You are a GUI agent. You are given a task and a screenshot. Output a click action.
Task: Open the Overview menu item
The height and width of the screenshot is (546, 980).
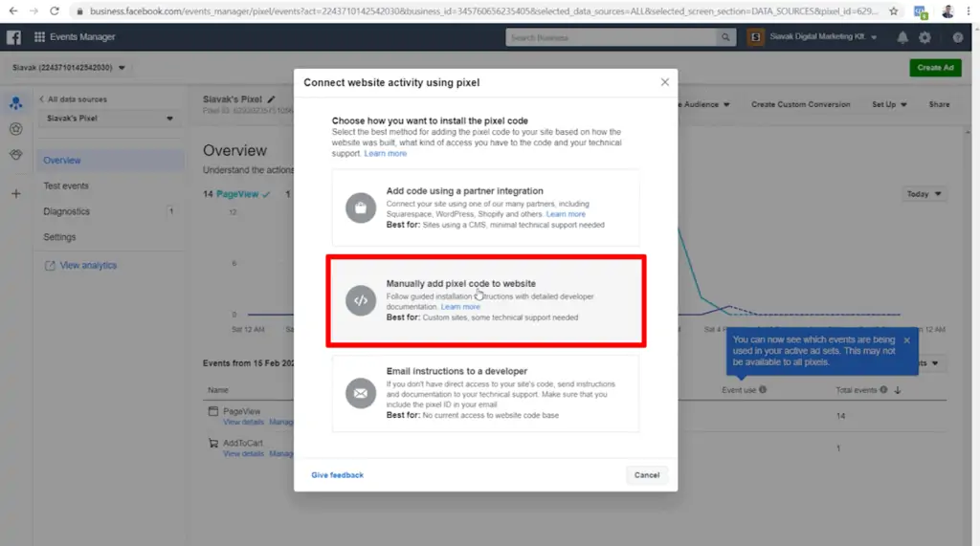[x=109, y=161]
